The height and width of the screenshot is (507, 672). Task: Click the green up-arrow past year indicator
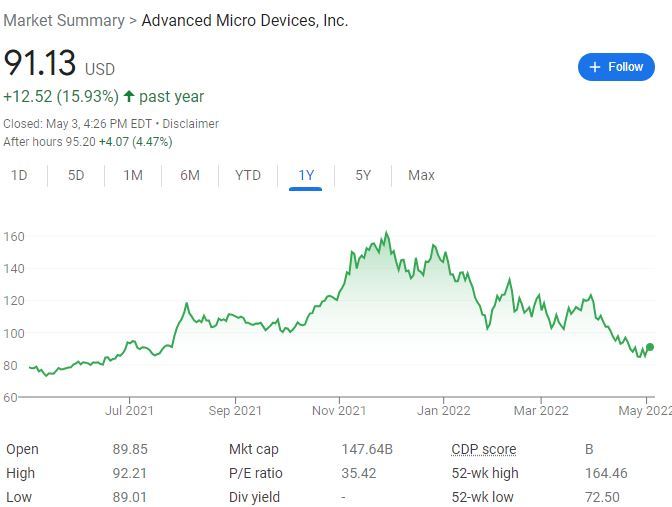tap(129, 97)
